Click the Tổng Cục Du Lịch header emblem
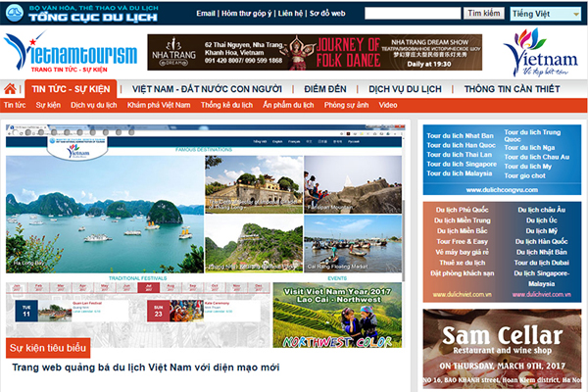This screenshot has width=588, height=392. pyautogui.click(x=83, y=13)
